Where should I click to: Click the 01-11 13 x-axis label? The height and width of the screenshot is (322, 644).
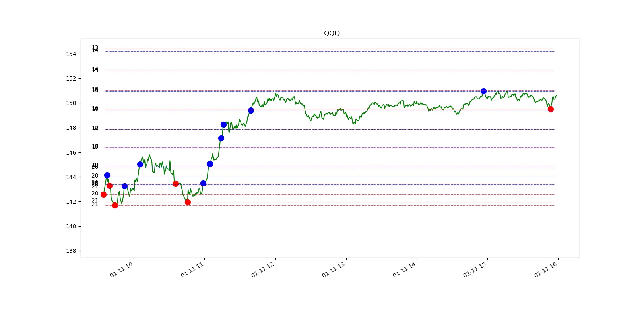pyautogui.click(x=334, y=270)
